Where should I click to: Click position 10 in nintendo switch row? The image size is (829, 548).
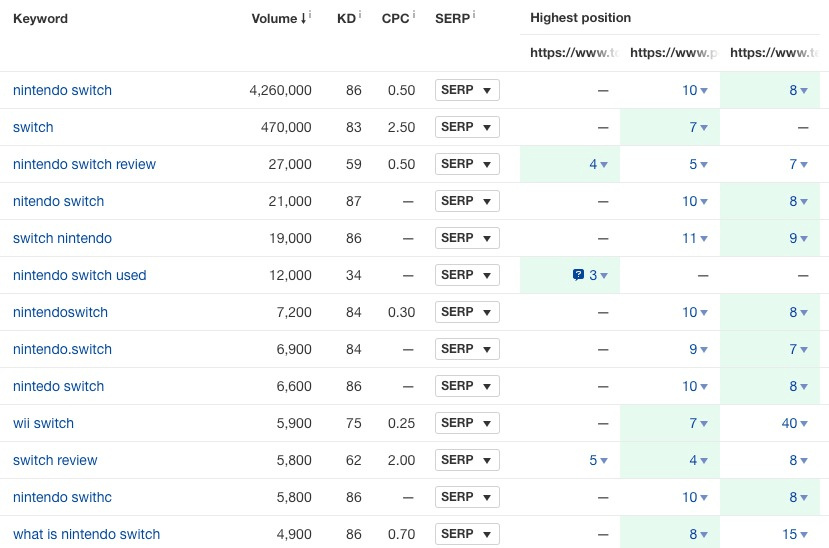pos(694,90)
